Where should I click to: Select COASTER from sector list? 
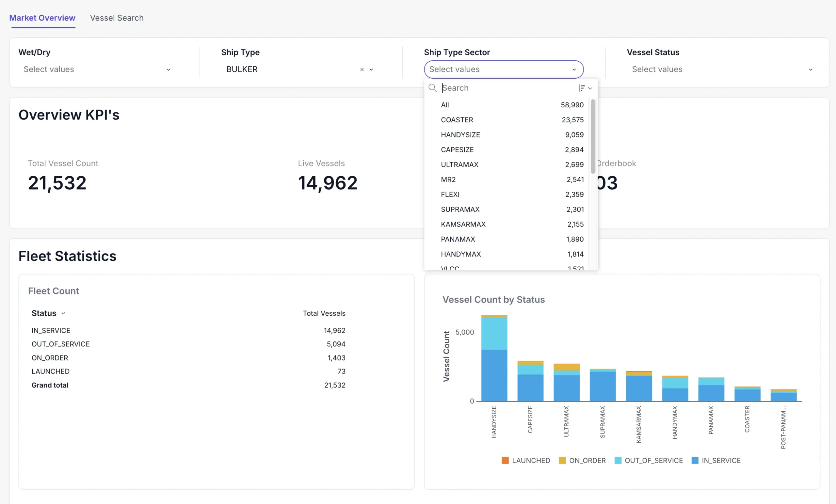pos(507,120)
